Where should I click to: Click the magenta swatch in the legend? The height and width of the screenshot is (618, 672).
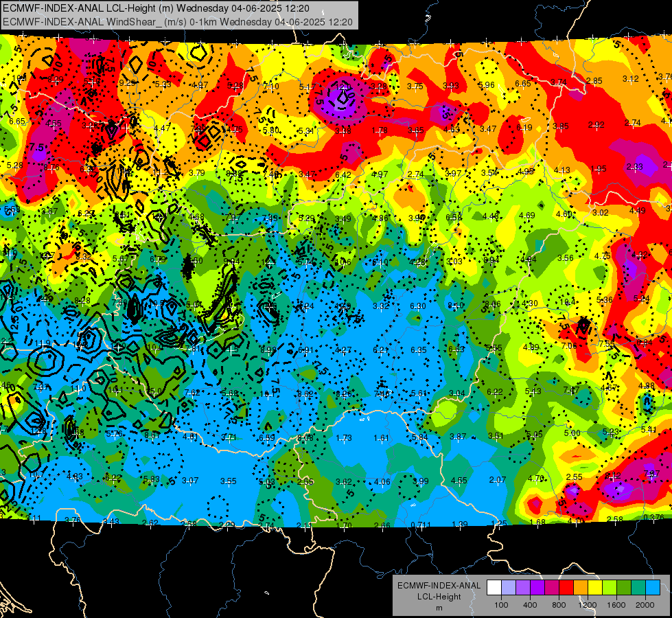coord(552,588)
